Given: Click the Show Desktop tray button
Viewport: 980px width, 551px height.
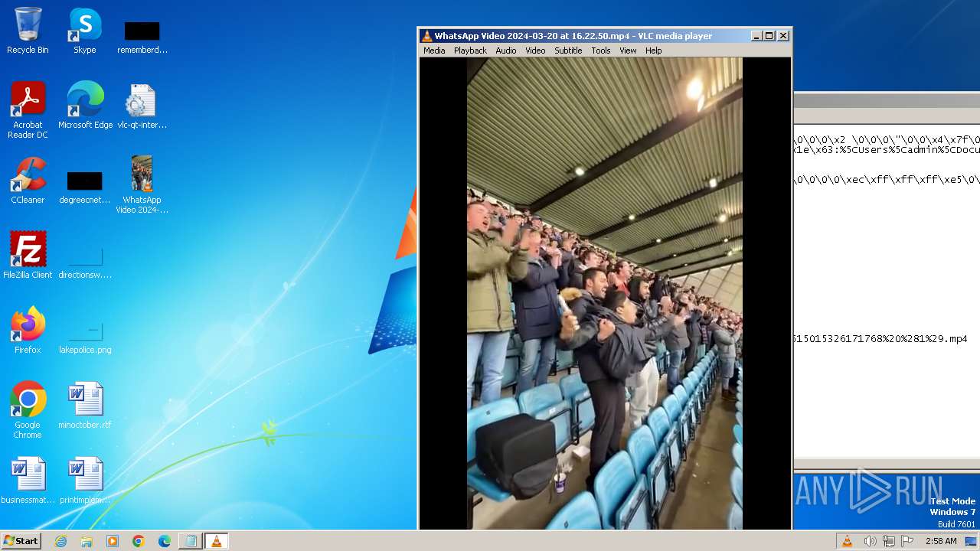Looking at the screenshot, I should click(972, 541).
